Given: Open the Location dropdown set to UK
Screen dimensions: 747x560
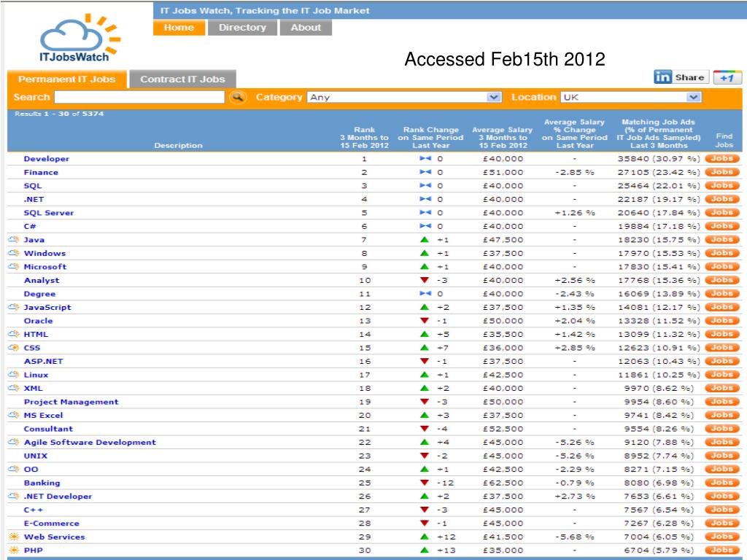Looking at the screenshot, I should click(631, 97).
